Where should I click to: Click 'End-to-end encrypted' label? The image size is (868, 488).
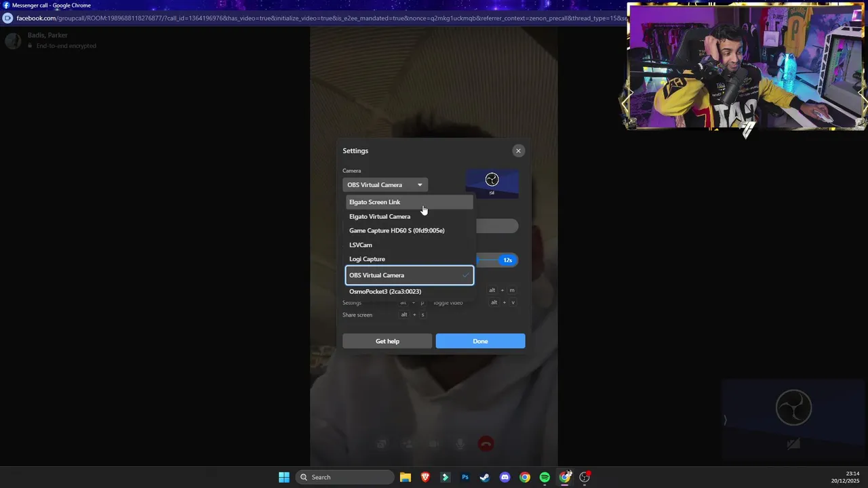tap(66, 46)
